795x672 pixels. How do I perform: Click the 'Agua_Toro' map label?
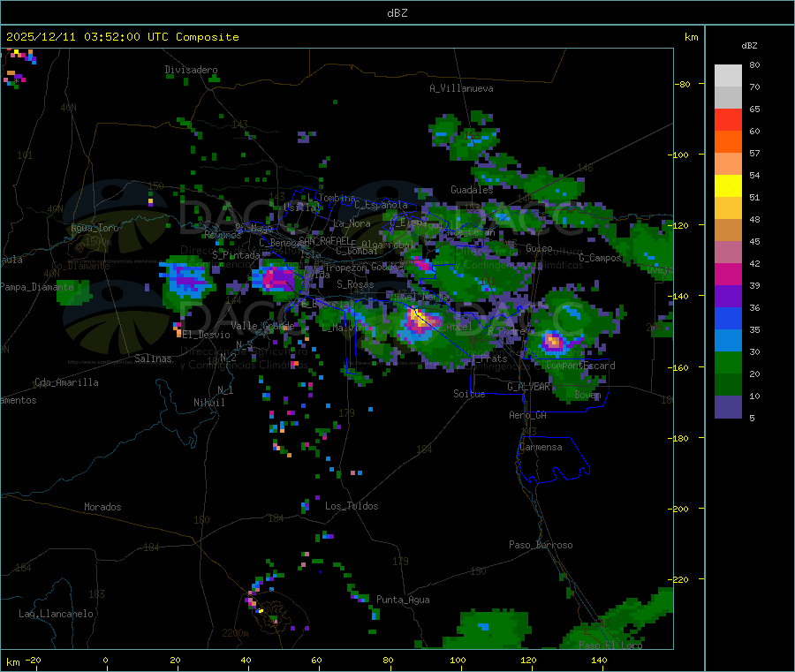point(95,228)
